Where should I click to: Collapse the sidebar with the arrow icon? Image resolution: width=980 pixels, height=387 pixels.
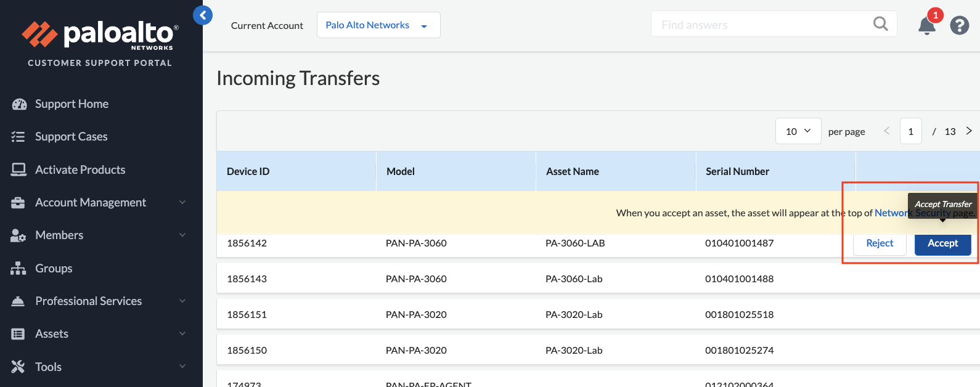pyautogui.click(x=203, y=15)
